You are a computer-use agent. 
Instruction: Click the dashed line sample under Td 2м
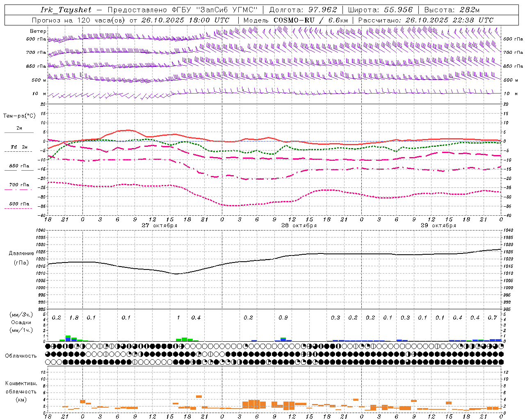[18, 151]
